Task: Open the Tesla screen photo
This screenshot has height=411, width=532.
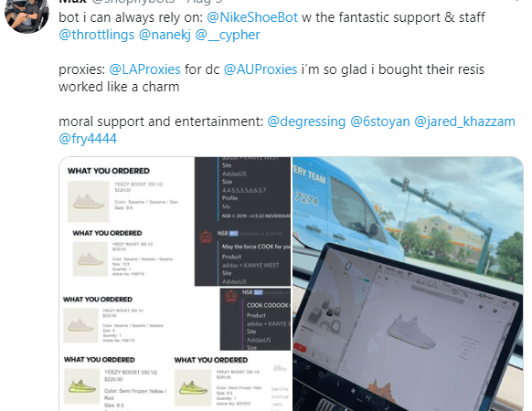Action: pyautogui.click(x=408, y=284)
